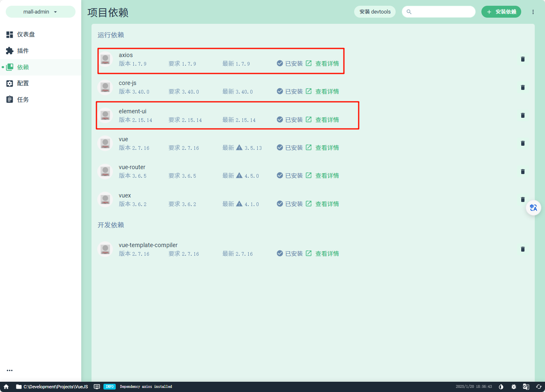Click the 安装依赖 install dependency button
This screenshot has width=545, height=392.
point(501,11)
